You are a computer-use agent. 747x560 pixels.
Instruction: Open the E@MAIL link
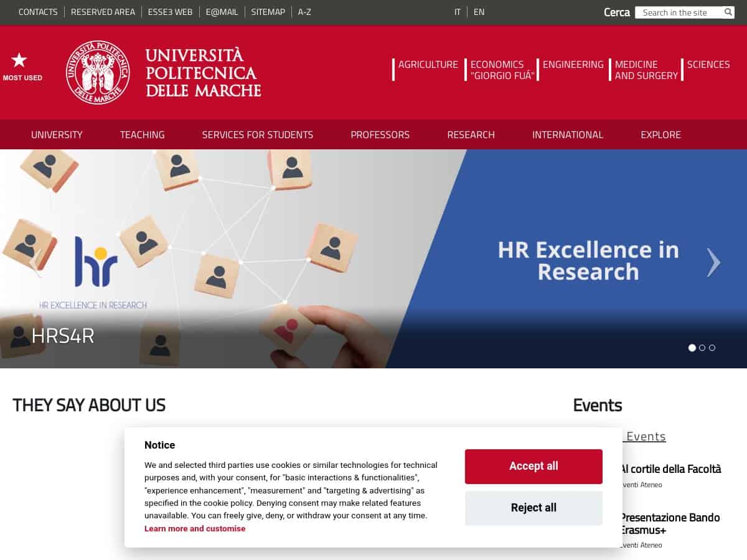(222, 12)
